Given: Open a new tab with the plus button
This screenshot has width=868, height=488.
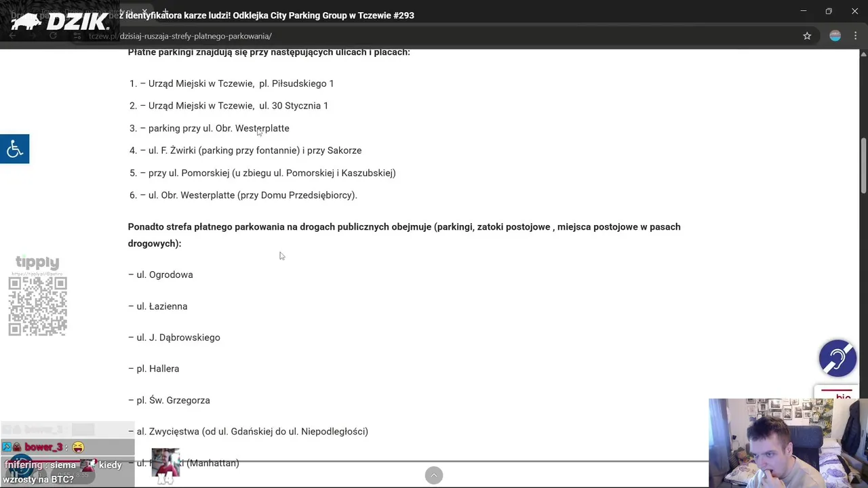Looking at the screenshot, I should point(165,12).
